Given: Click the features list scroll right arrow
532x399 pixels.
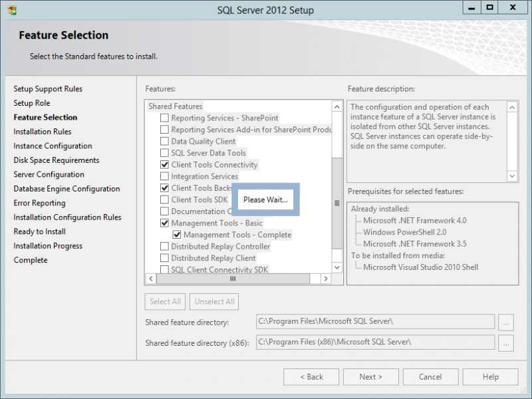Looking at the screenshot, I should pyautogui.click(x=326, y=279).
